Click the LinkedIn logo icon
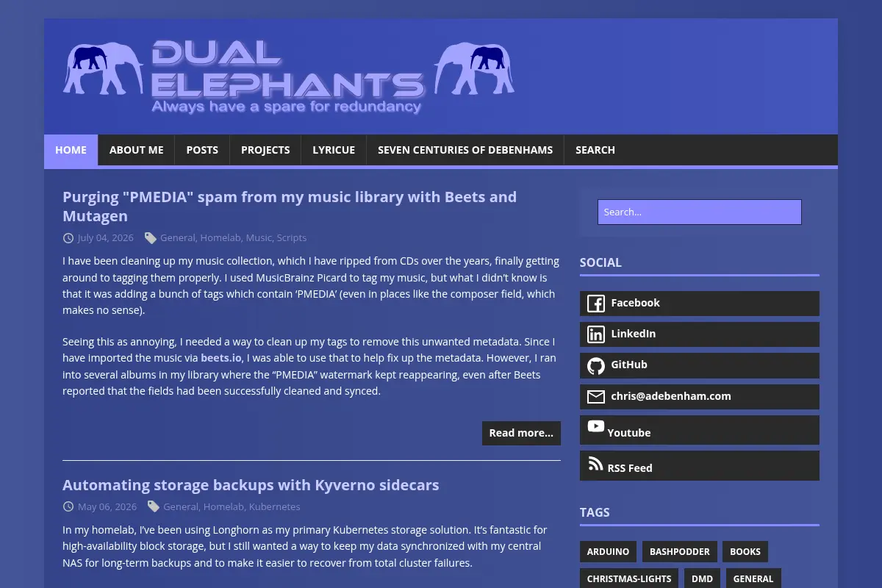The width and height of the screenshot is (882, 588). (596, 334)
